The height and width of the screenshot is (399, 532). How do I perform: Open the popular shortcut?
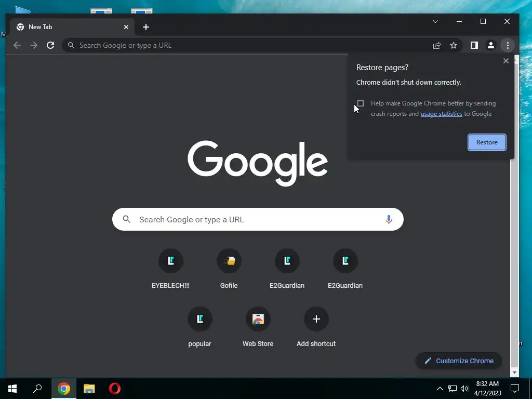click(x=200, y=327)
